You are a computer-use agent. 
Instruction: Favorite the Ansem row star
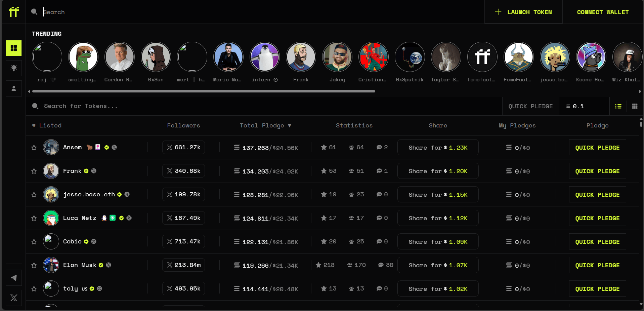click(x=34, y=148)
